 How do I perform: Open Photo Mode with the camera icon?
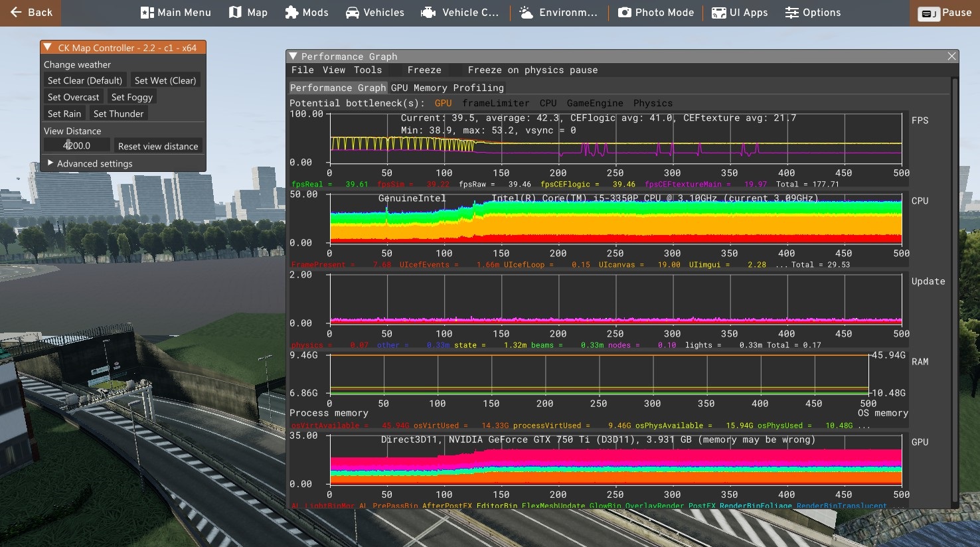coord(624,13)
